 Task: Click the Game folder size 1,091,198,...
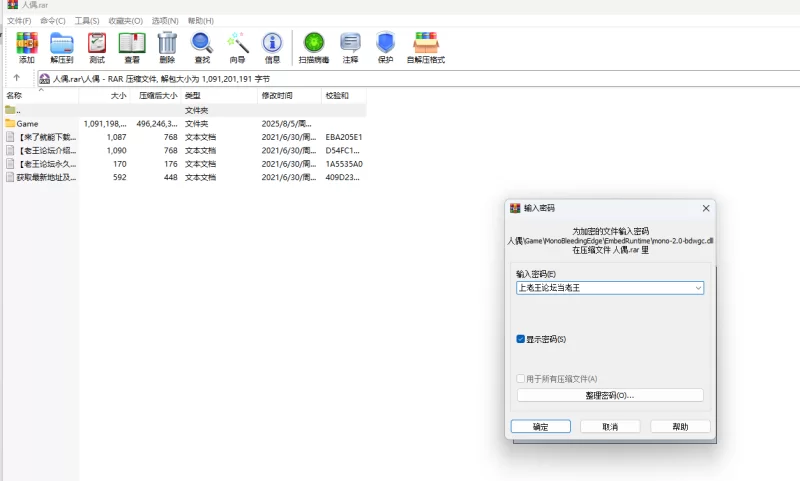(105, 123)
